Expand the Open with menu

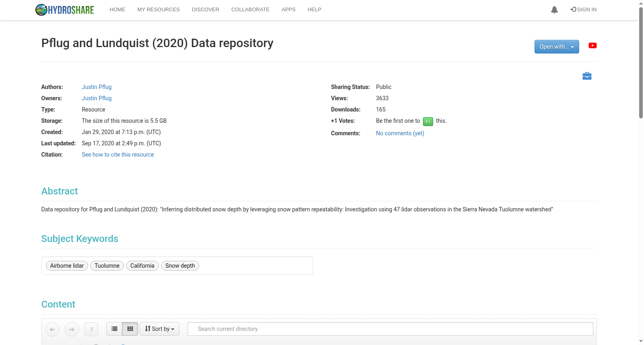(557, 47)
